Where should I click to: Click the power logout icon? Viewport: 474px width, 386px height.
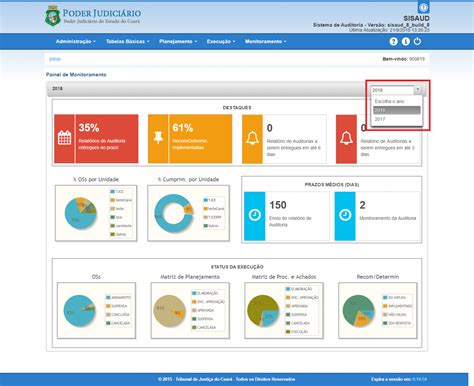tap(417, 41)
